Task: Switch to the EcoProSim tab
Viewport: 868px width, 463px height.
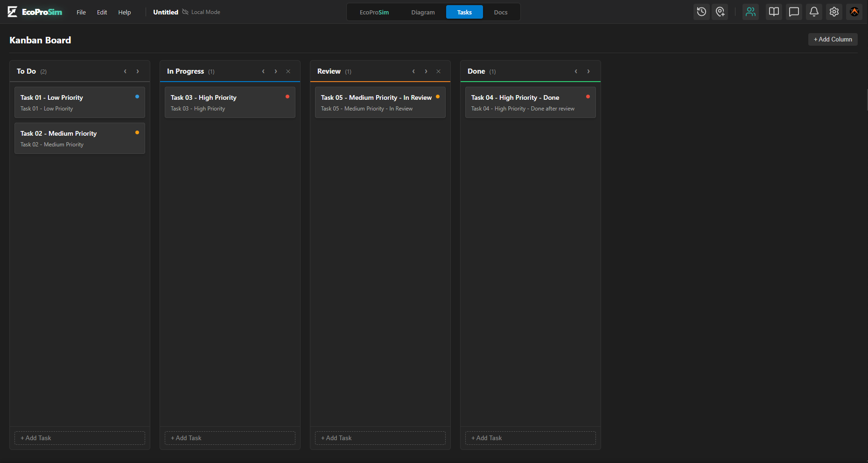Action: (x=374, y=12)
